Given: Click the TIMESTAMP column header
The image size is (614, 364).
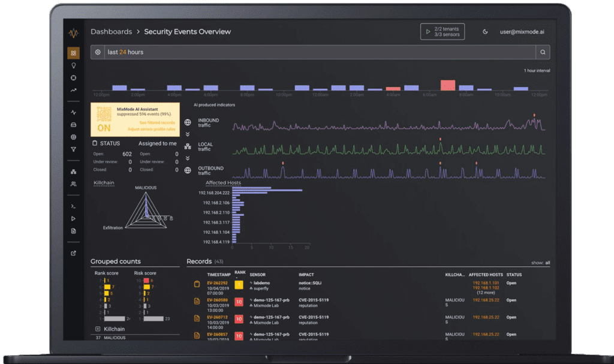Looking at the screenshot, I should click(218, 275).
